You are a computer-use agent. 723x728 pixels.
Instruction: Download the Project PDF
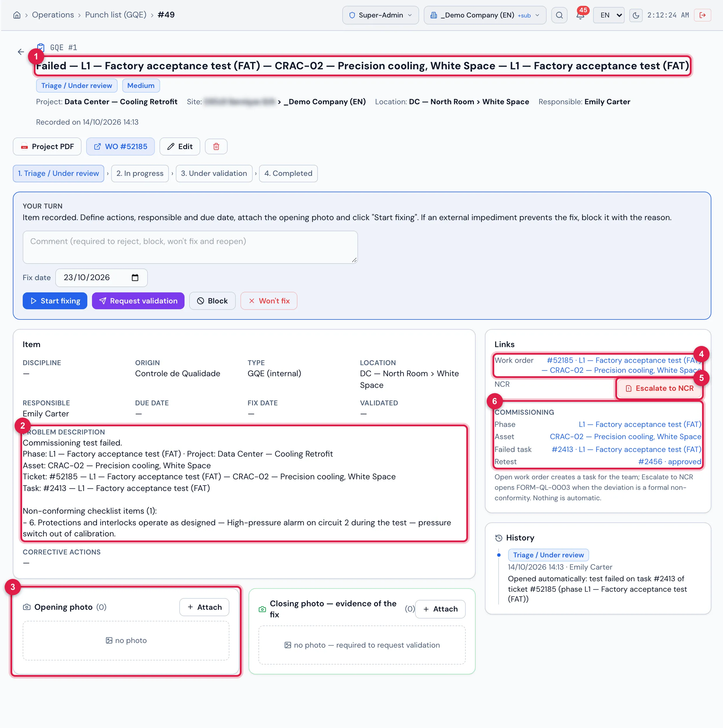pyautogui.click(x=47, y=146)
